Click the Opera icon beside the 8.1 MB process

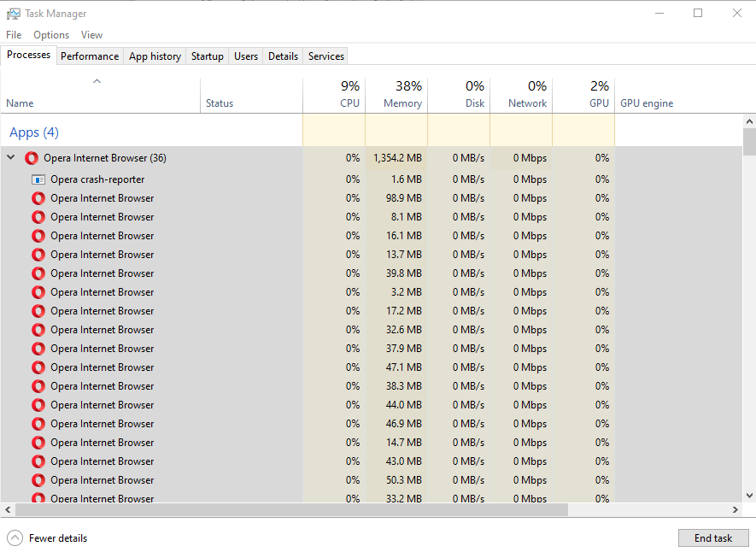coord(38,217)
